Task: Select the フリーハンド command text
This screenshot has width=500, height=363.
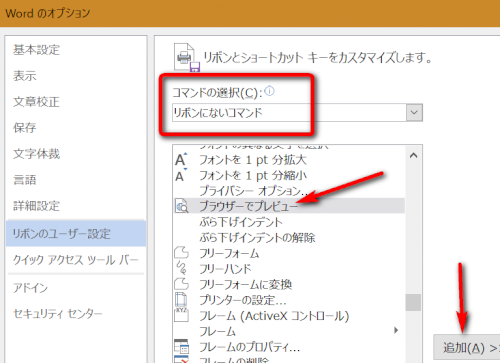Action: 225,269
